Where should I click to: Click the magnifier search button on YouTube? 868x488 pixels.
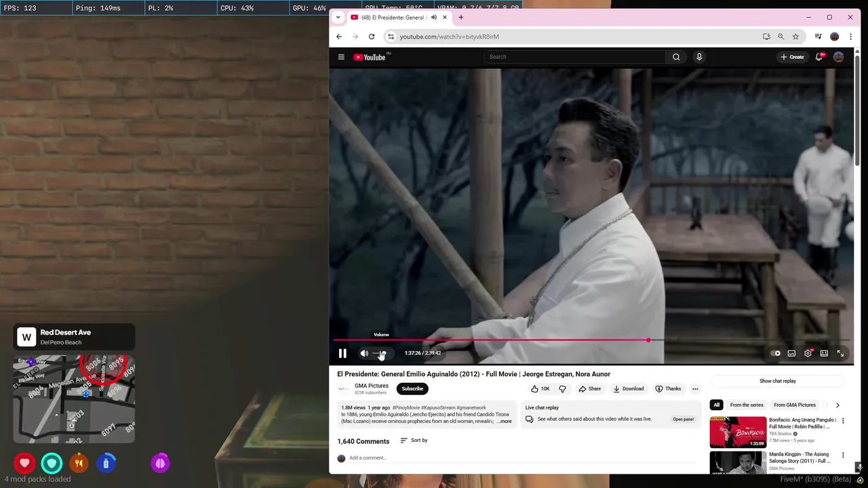[676, 57]
